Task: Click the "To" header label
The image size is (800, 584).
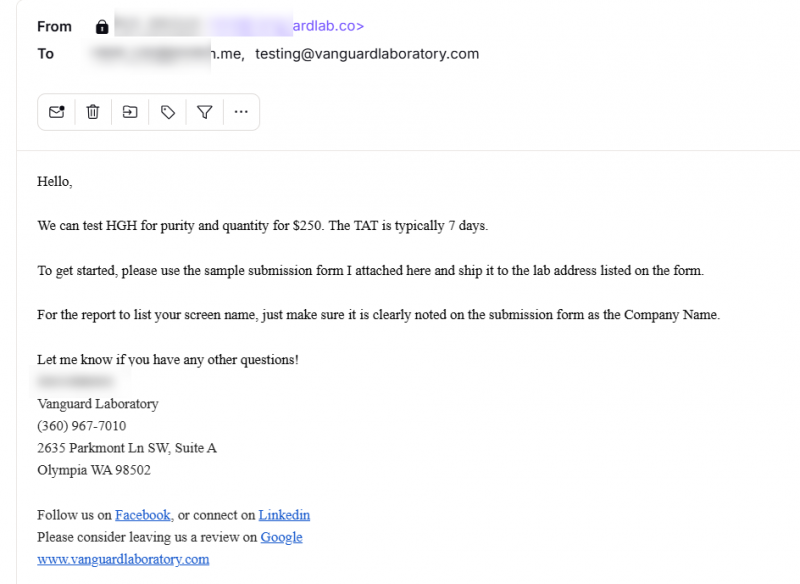Action: pyautogui.click(x=46, y=54)
